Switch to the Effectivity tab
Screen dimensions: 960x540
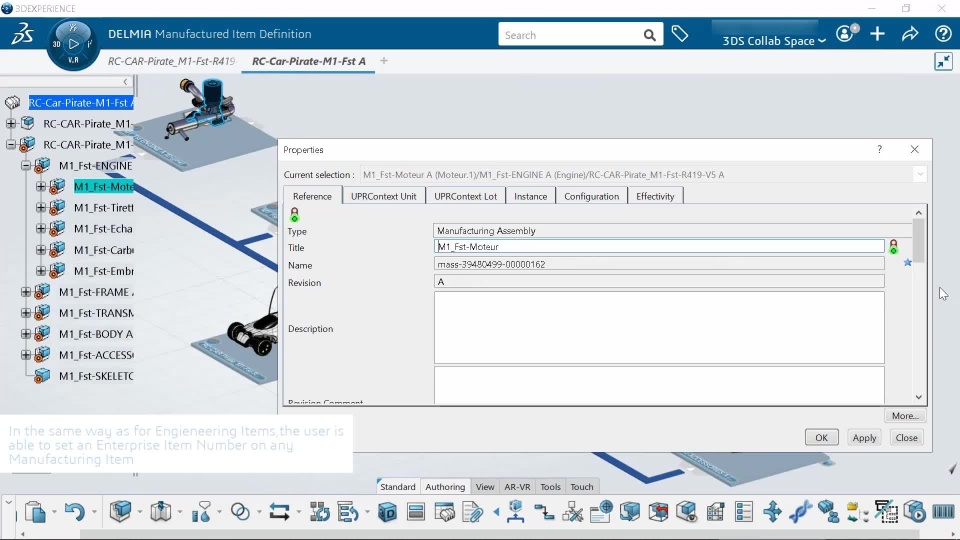(654, 196)
